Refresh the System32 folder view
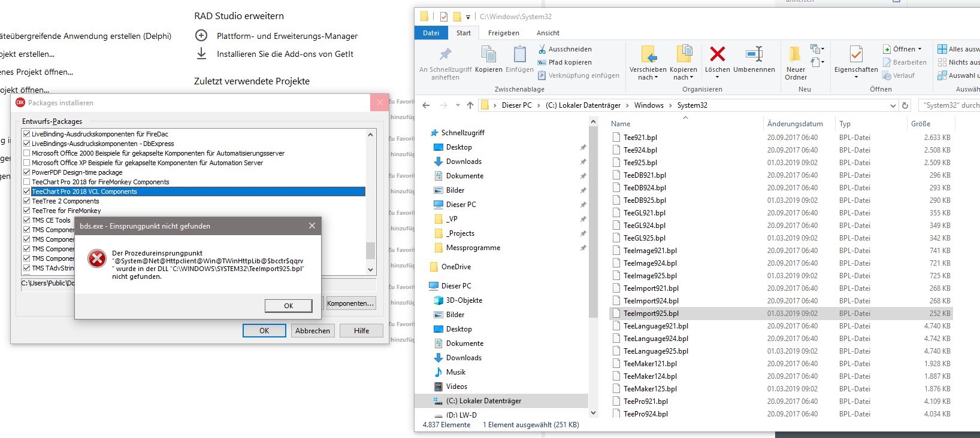This screenshot has height=438, width=980. pyautogui.click(x=905, y=105)
